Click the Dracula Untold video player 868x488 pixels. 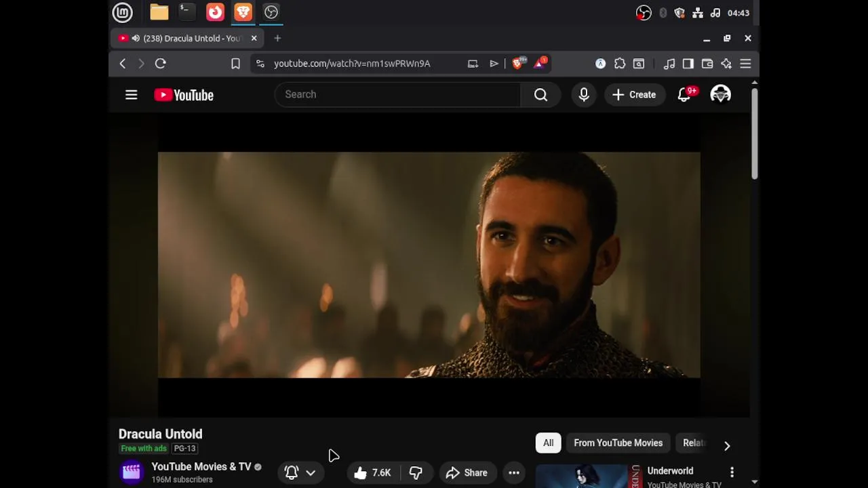[429, 265]
